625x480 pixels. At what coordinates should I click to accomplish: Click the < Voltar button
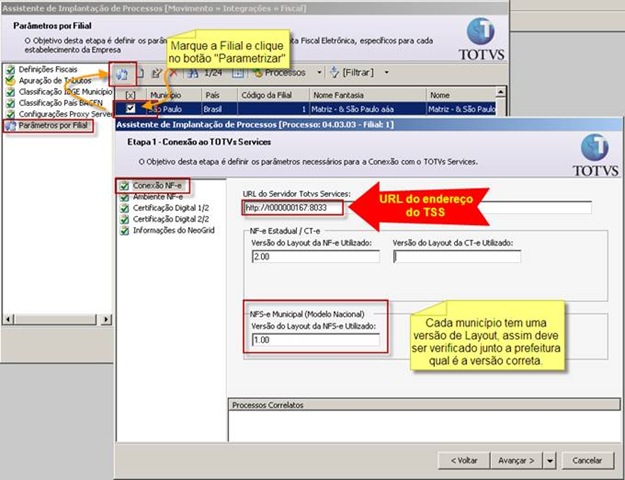pos(464,461)
